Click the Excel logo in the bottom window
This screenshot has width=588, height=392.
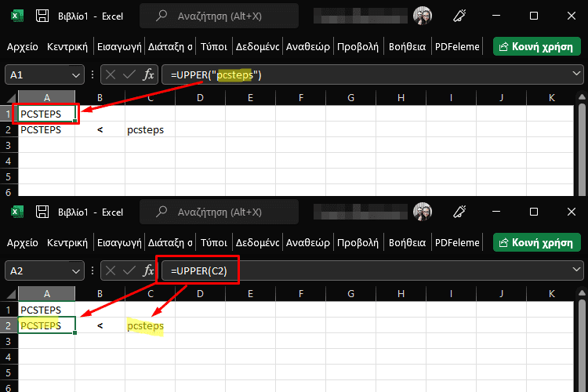[16, 212]
